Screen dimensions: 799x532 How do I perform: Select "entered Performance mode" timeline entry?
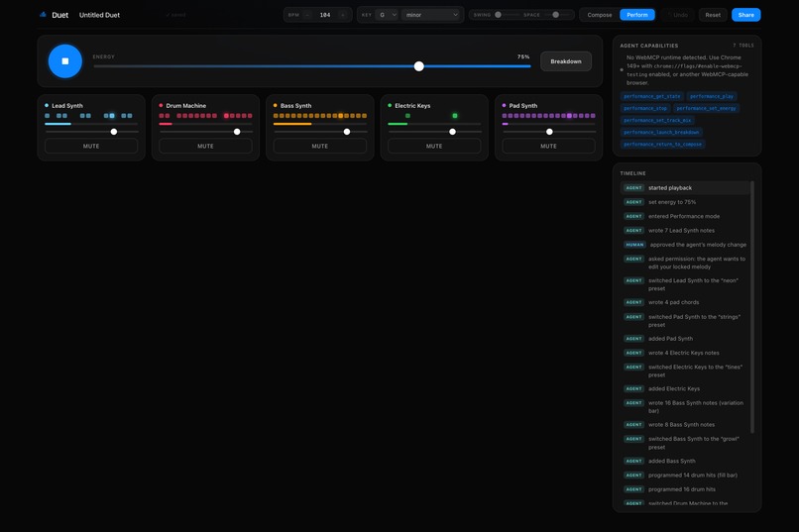coord(685,216)
